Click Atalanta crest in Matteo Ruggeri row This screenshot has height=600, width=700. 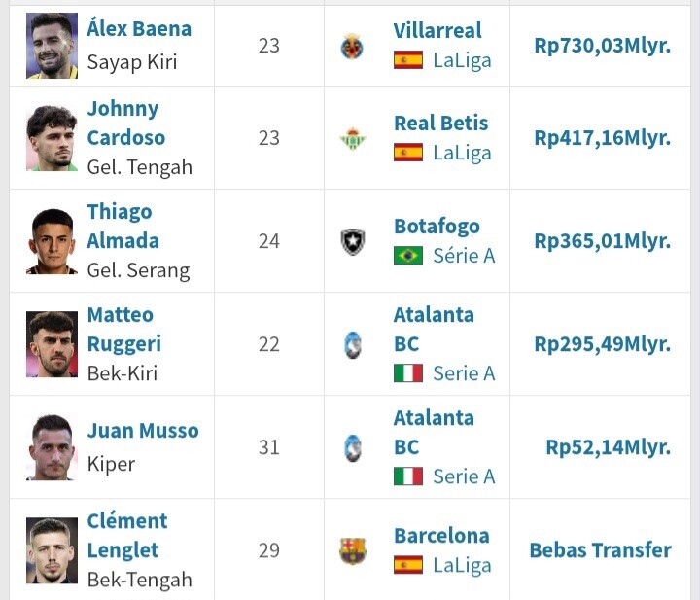click(x=353, y=344)
